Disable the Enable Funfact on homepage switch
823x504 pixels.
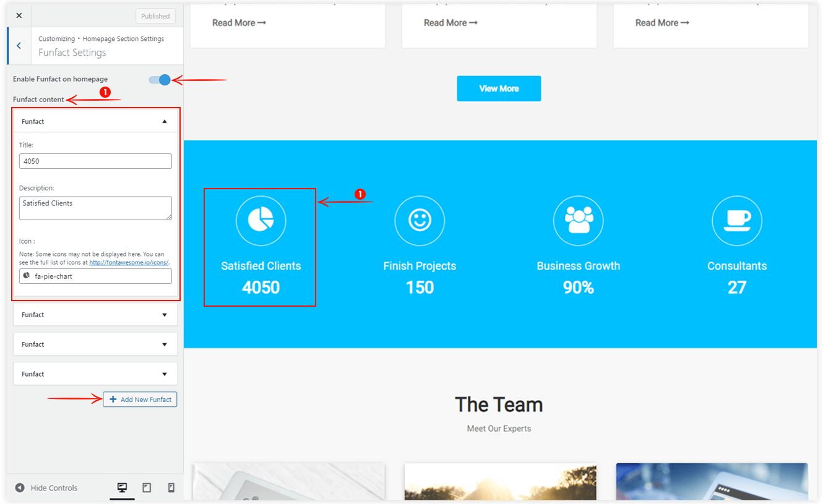(160, 80)
